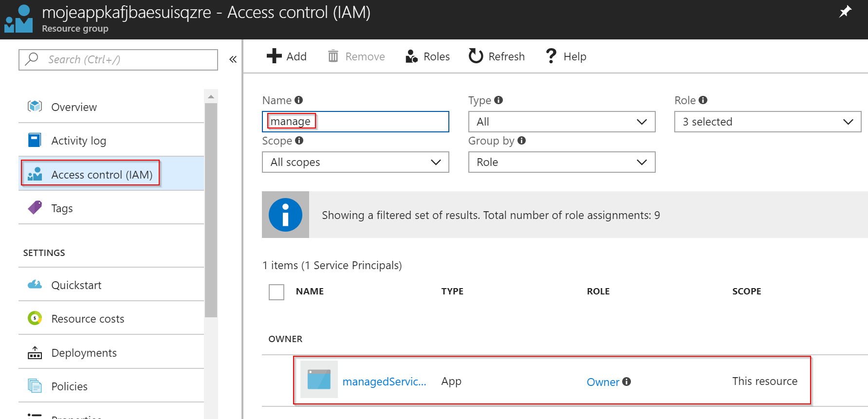This screenshot has width=868, height=419.
Task: Pin blade using pin icon
Action: pos(845,12)
